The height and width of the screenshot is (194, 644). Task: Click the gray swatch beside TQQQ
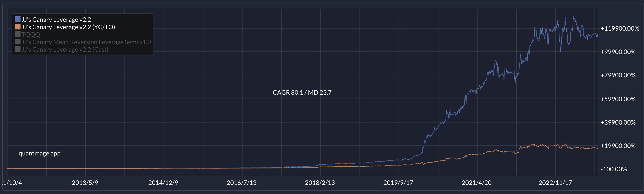17,34
